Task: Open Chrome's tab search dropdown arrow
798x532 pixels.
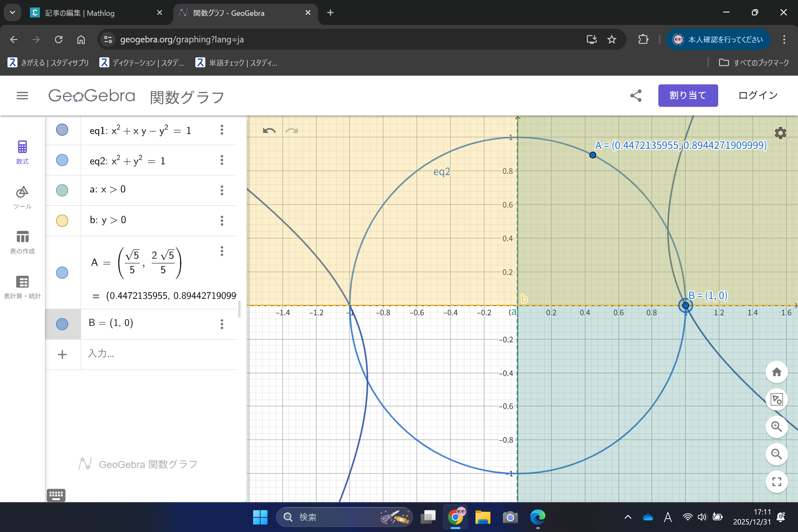Action: [x=12, y=12]
